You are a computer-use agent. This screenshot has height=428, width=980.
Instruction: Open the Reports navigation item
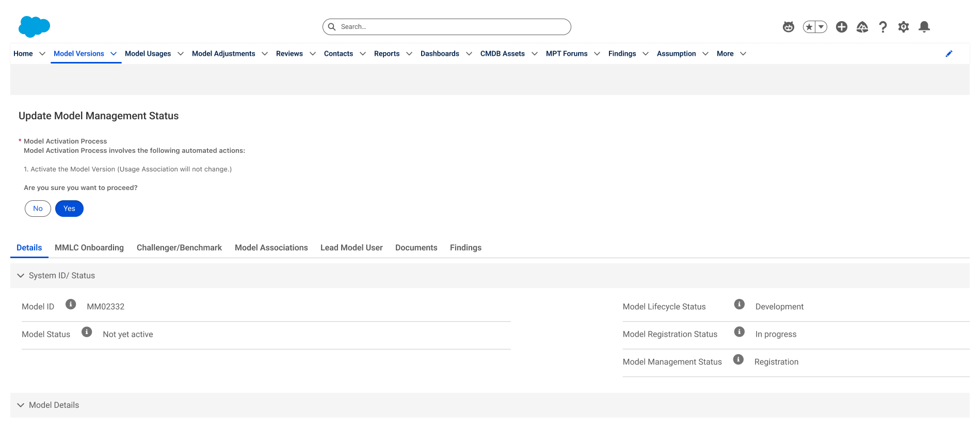(387, 54)
